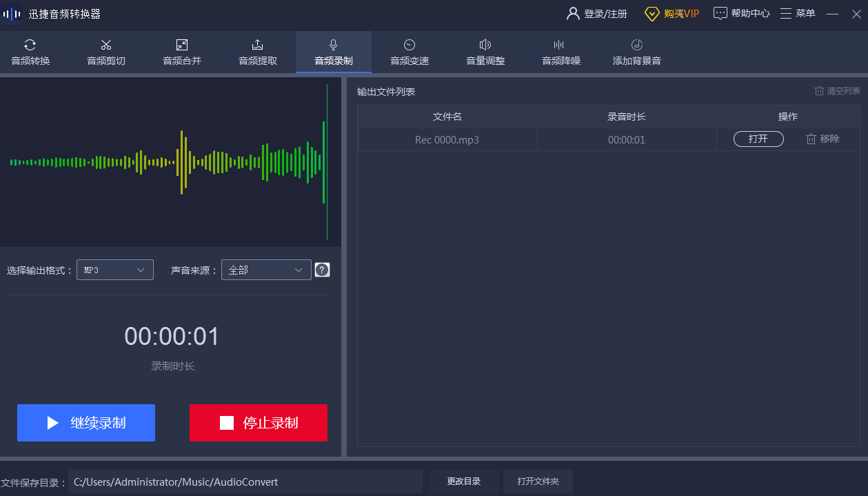This screenshot has width=868, height=496.
Task: Open the 音频转换 audio convert tool
Action: [x=30, y=52]
